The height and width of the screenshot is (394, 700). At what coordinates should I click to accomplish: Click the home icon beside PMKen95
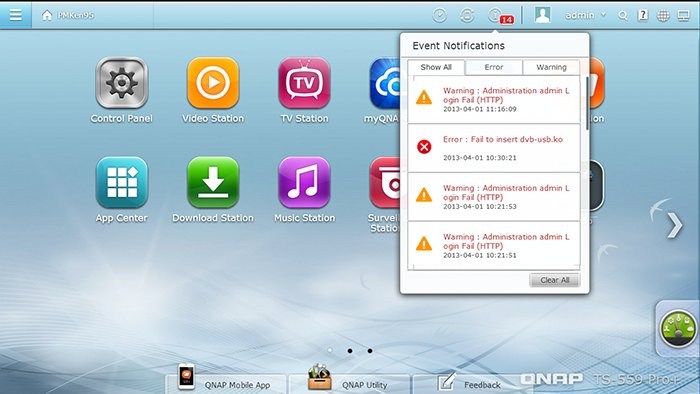(47, 15)
